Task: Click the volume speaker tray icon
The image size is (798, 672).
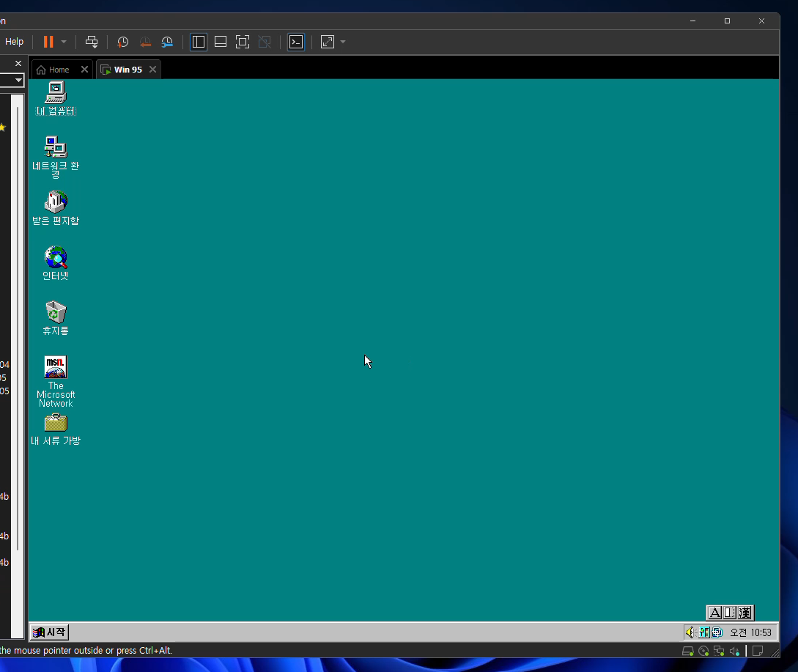Action: click(690, 632)
